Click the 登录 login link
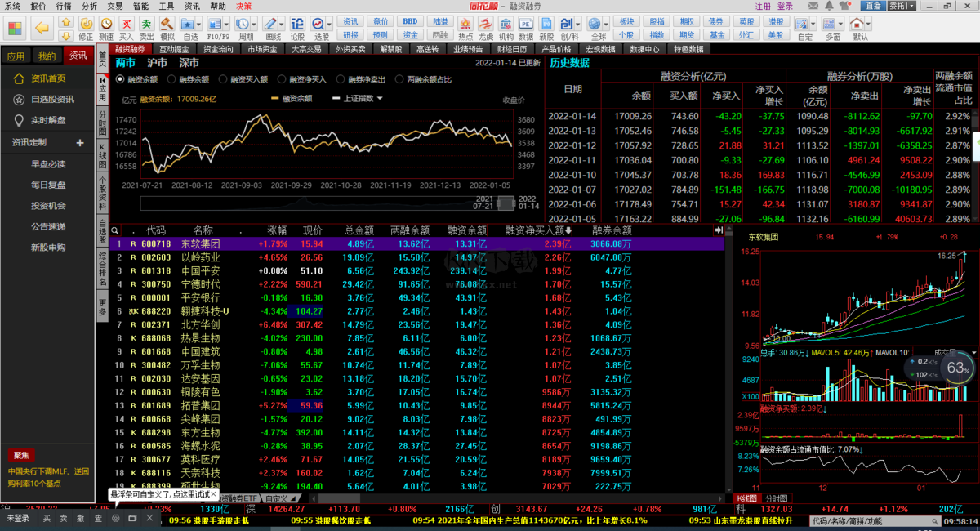The height and width of the screenshot is (531, 980). pyautogui.click(x=785, y=6)
